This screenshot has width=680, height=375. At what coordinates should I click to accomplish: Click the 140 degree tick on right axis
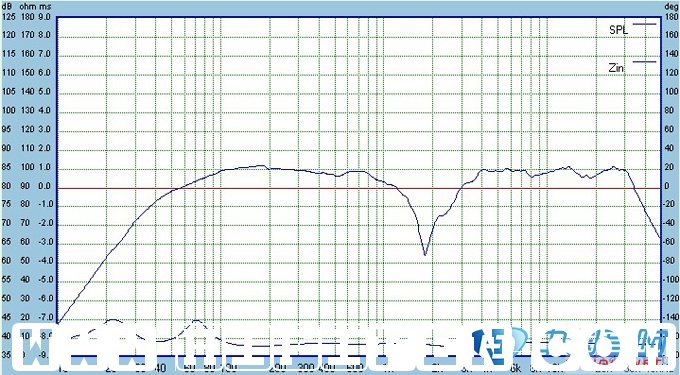coord(671,54)
